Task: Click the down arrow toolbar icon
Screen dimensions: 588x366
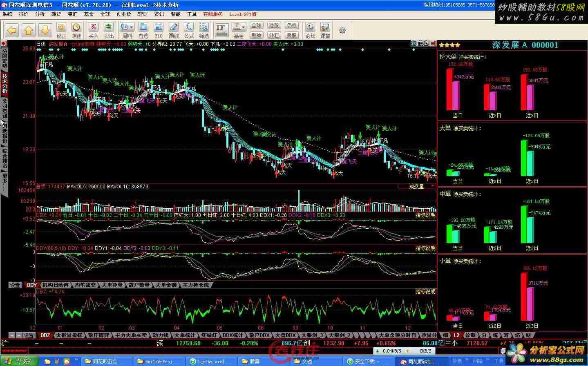Action: (45, 30)
